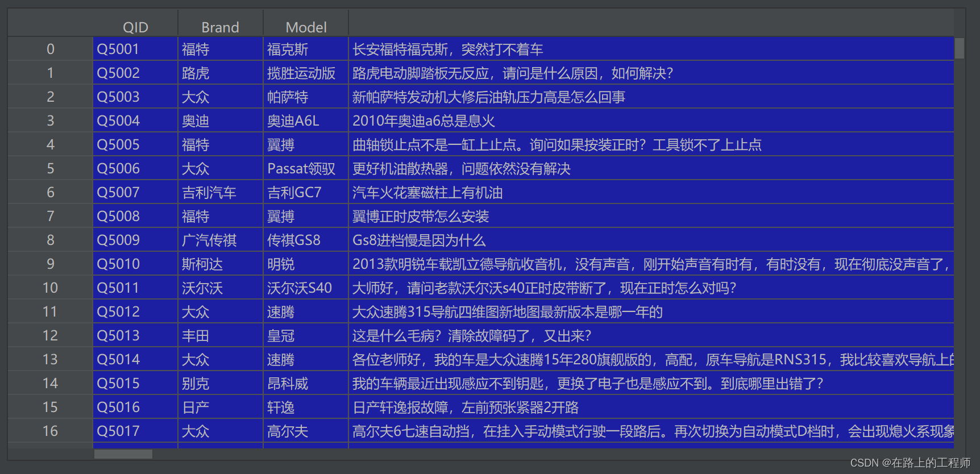Screen dimensions: 980x474
Task: Select Model cell 昂科威
Action: click(x=306, y=384)
